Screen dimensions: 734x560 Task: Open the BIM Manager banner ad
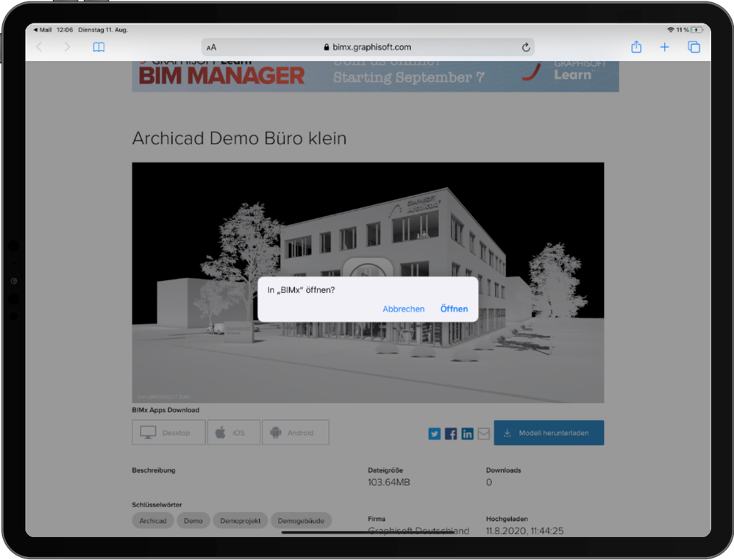(375, 76)
